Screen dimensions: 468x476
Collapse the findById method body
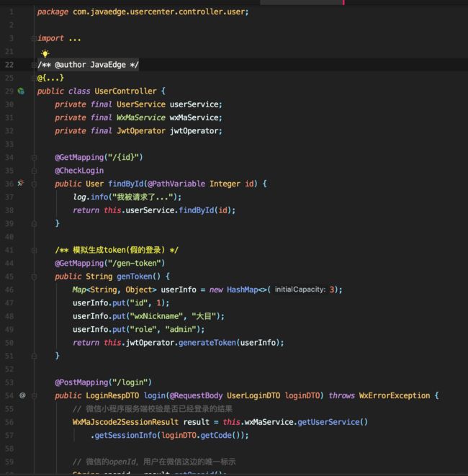point(34,184)
